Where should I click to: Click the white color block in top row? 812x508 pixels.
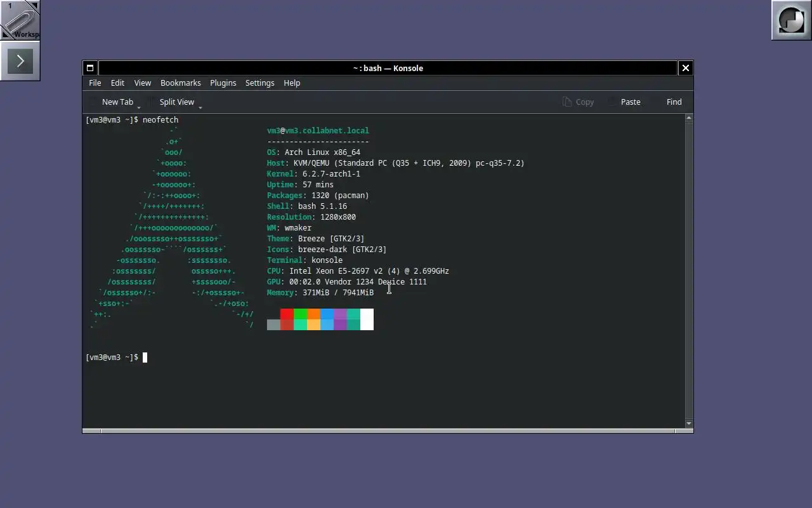pos(367,314)
